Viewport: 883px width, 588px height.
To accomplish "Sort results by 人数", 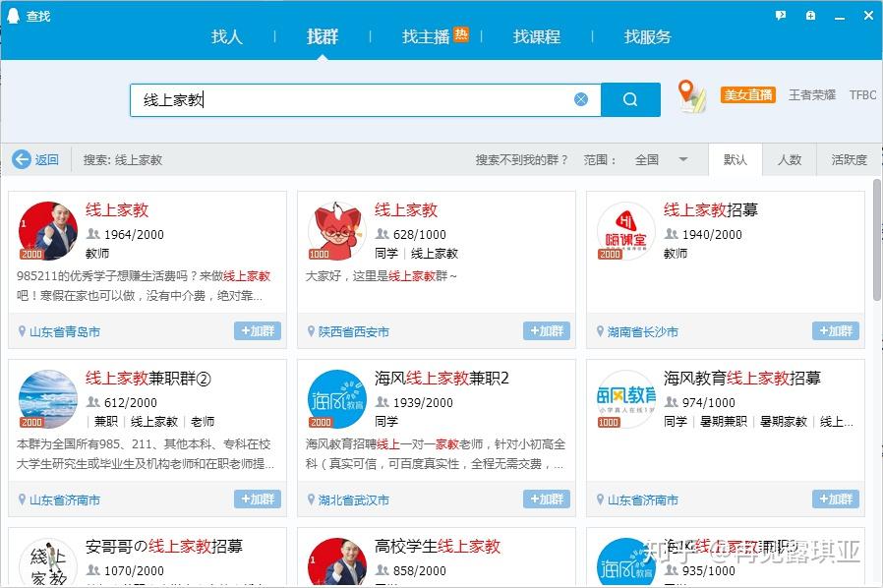I will click(x=789, y=159).
